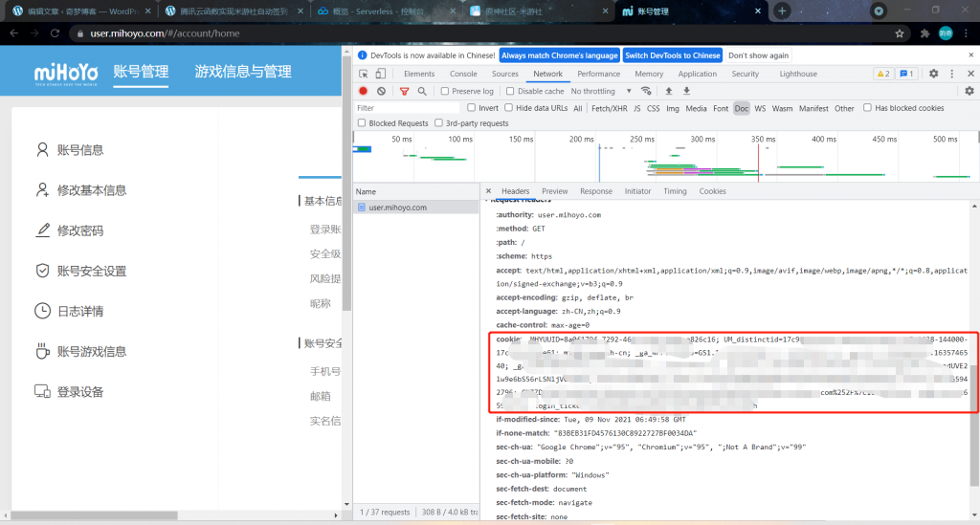Open the Timing tab of request

tap(675, 191)
